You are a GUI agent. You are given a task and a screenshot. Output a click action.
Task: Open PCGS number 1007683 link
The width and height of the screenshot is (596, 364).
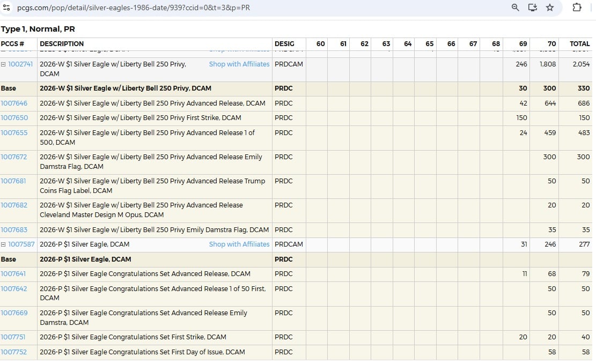pos(14,230)
